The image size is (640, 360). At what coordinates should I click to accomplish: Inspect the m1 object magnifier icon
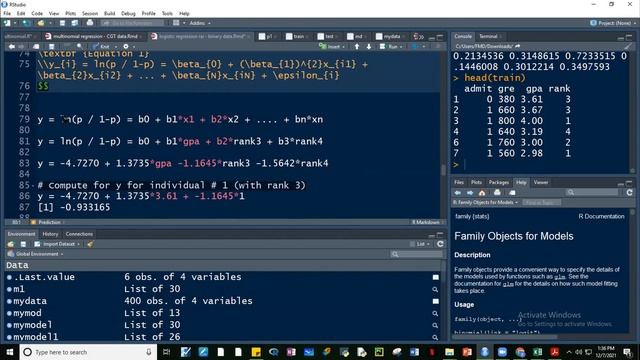pyautogui.click(x=436, y=289)
